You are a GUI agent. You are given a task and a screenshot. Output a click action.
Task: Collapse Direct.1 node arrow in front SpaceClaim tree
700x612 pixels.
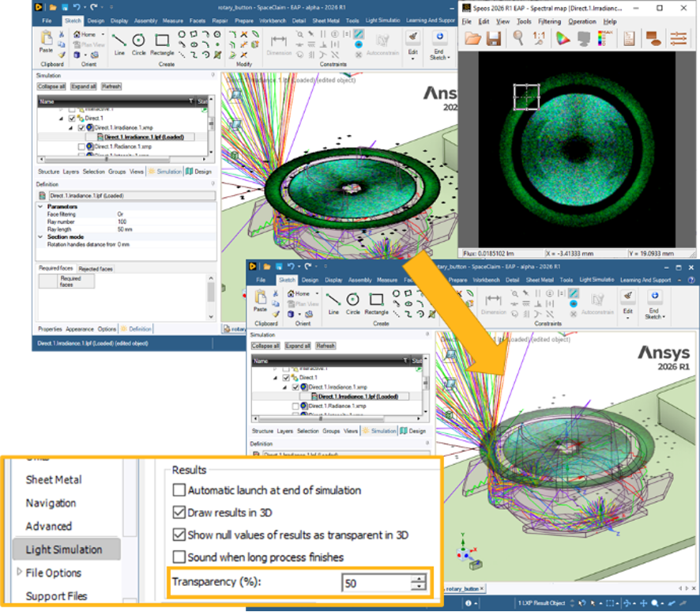tap(276, 378)
